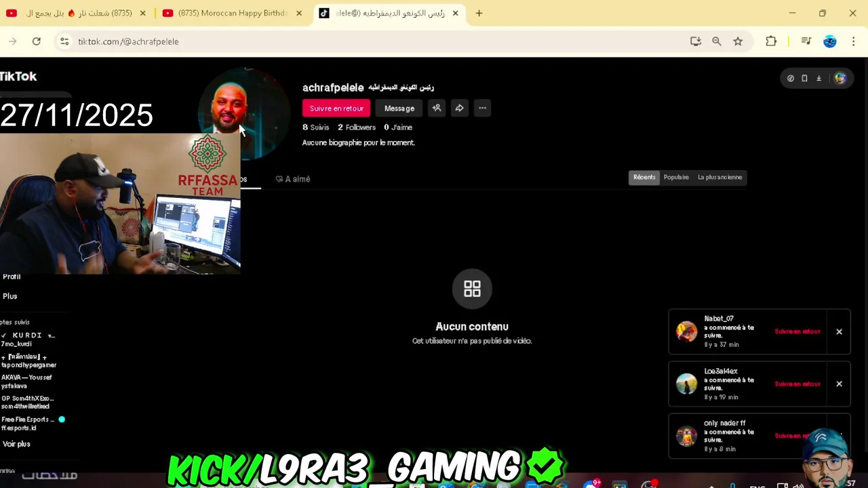Click the TikTok coins icon in header pill
The image size is (868, 488).
[x=791, y=79]
